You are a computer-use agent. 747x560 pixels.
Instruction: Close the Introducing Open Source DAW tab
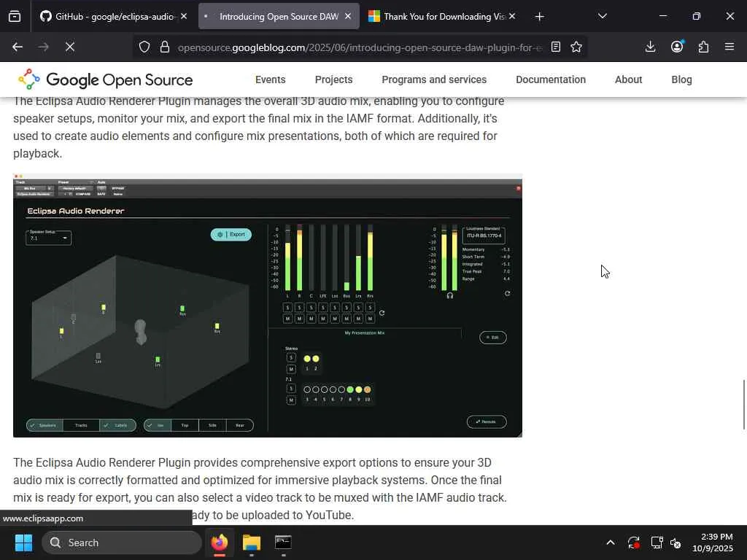coord(348,16)
